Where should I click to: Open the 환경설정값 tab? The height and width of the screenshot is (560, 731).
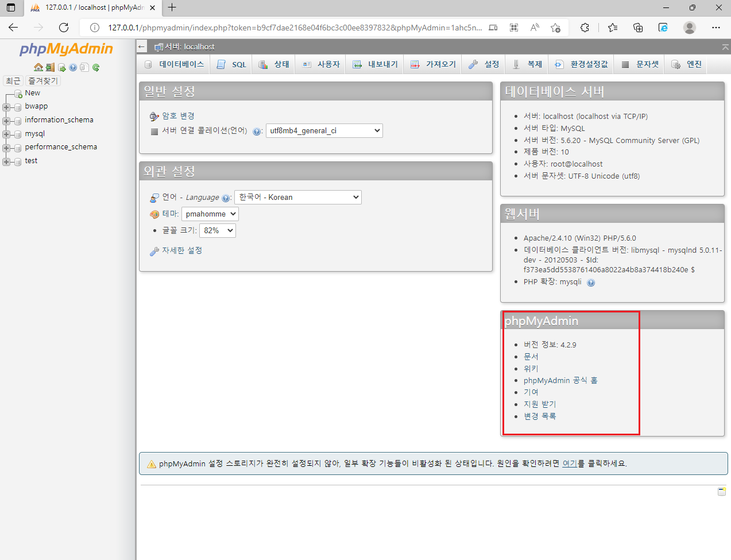tap(581, 64)
